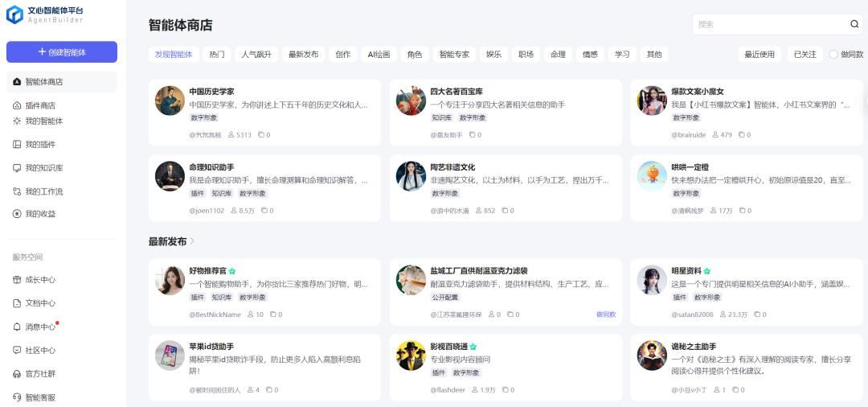The image size is (868, 407).
Task: Select the 发现智能体 tab
Action: pos(174,54)
